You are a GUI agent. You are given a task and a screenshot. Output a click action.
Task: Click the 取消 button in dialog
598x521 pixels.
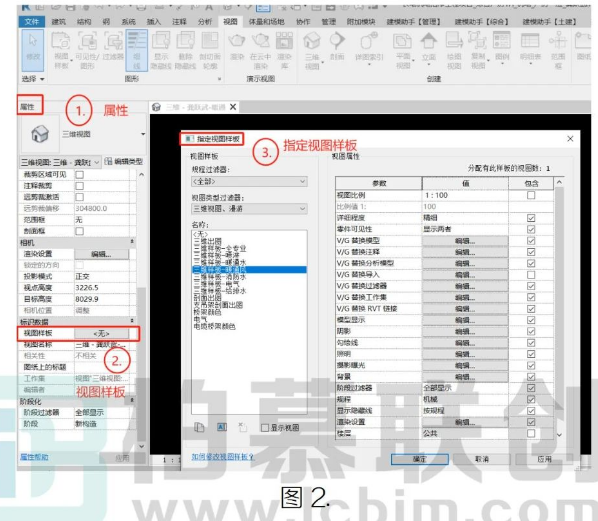[x=482, y=459]
